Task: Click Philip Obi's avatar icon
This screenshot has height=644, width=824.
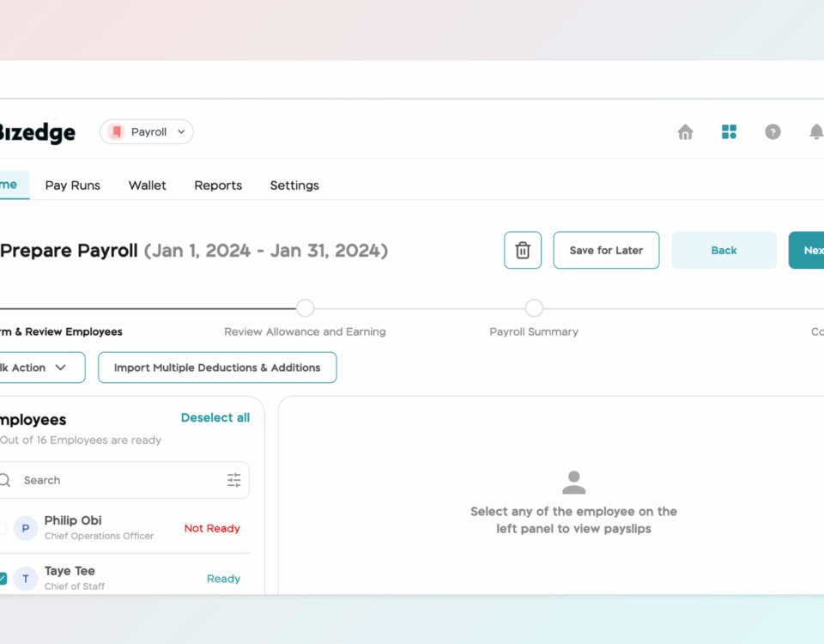Action: coord(26,528)
